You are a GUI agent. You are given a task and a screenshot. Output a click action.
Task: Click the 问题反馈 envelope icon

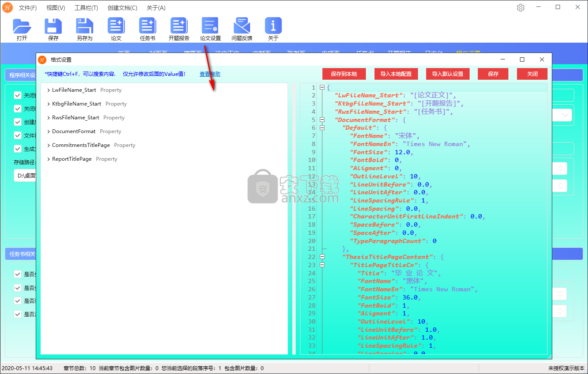click(242, 26)
